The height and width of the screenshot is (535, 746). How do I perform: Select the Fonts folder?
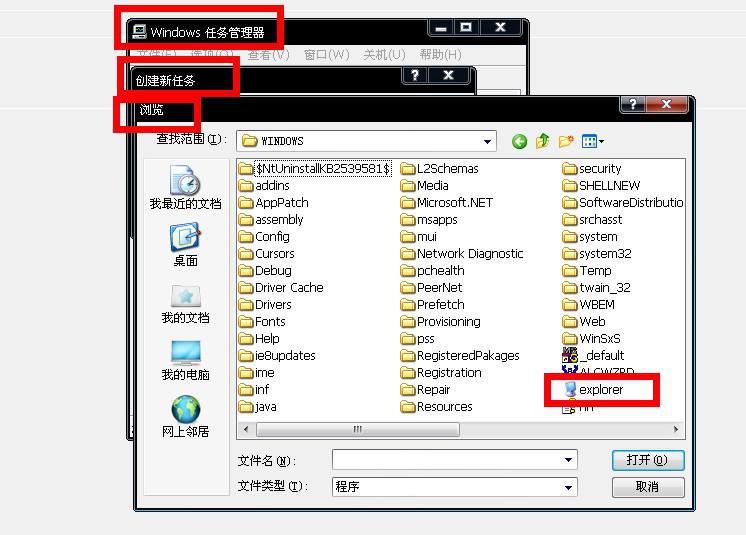click(262, 321)
